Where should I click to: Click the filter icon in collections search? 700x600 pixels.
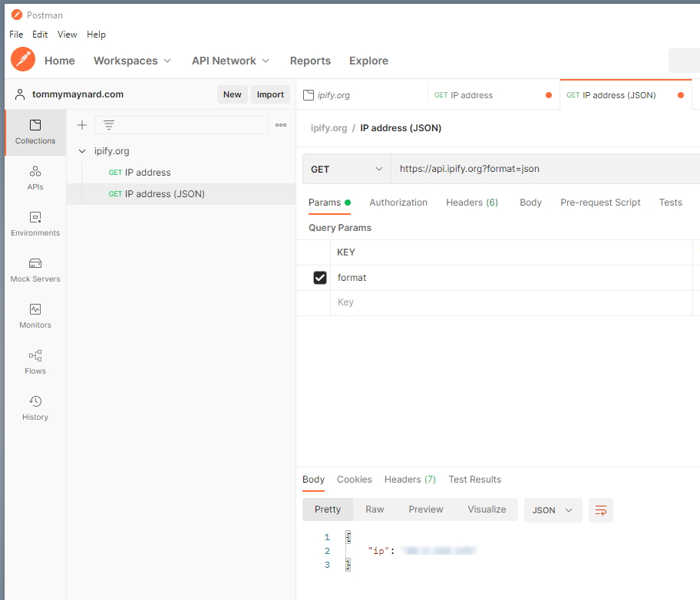109,125
